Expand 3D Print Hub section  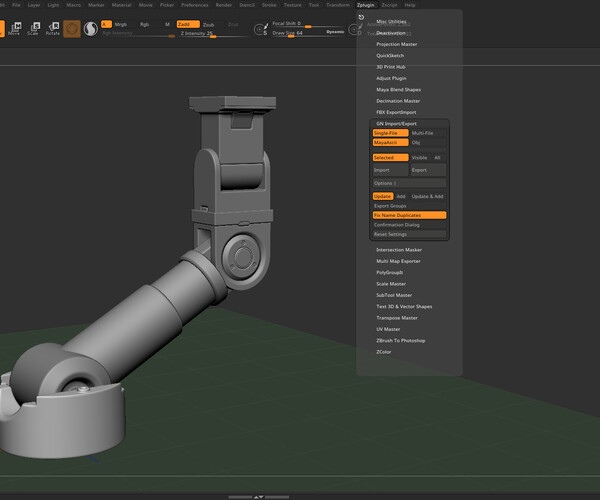pos(391,67)
